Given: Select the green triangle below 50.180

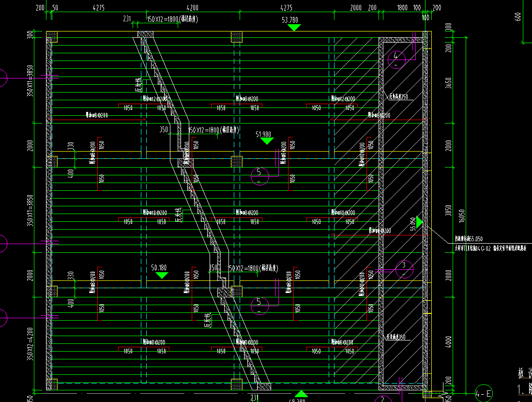Looking at the screenshot, I should pos(162,276).
